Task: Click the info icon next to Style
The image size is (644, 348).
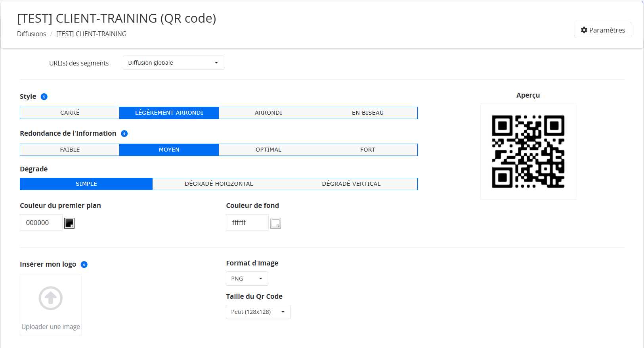Action: tap(44, 97)
